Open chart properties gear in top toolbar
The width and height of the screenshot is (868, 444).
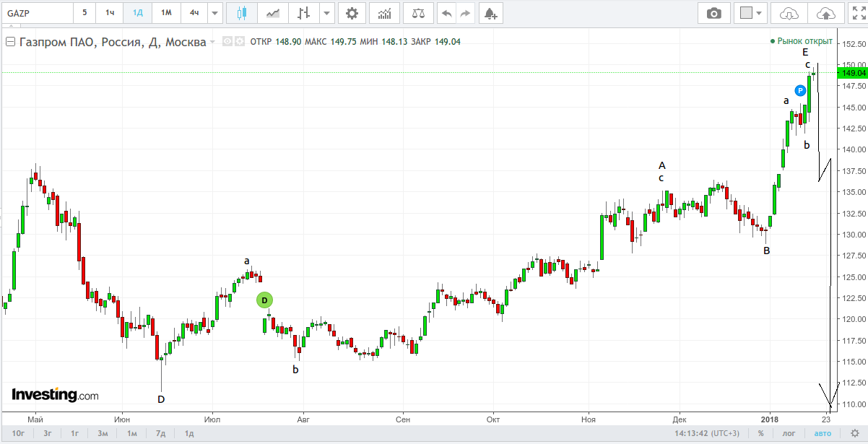tap(351, 13)
